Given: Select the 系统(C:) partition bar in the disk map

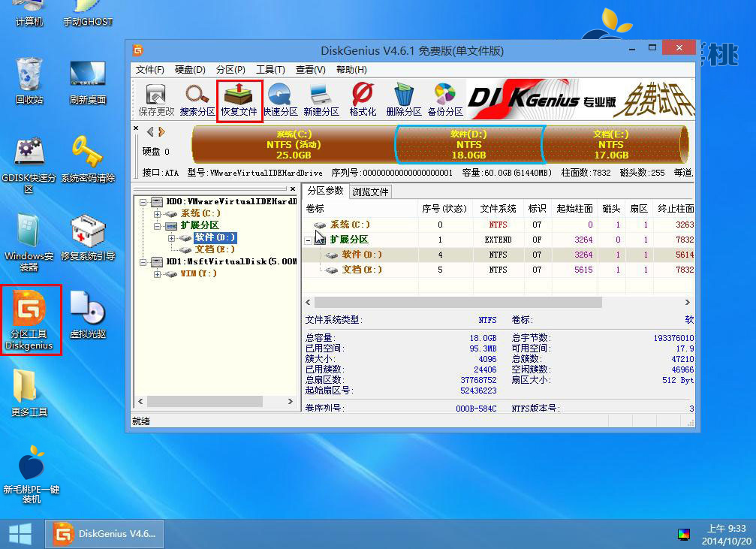Looking at the screenshot, I should pyautogui.click(x=294, y=145).
